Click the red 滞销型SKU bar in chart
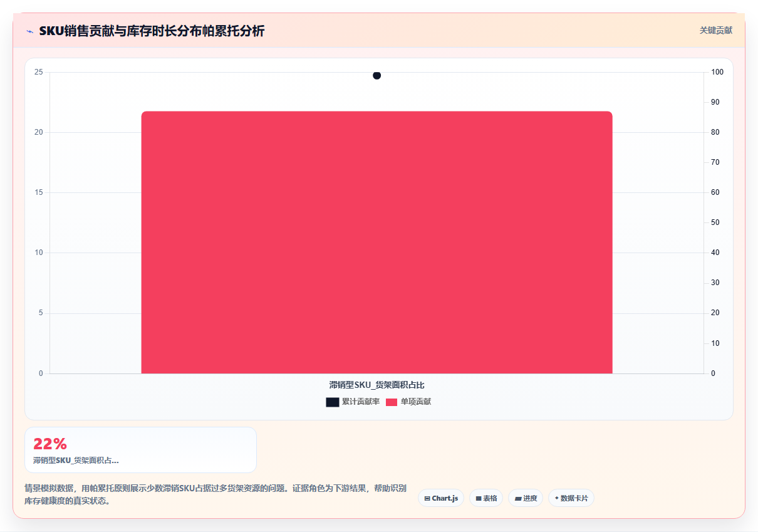The height and width of the screenshot is (532, 758). 376,243
